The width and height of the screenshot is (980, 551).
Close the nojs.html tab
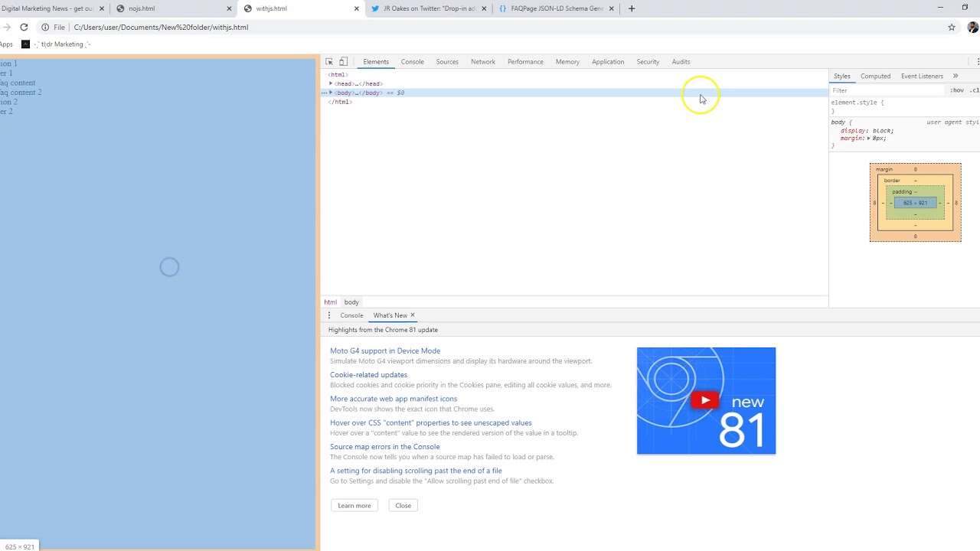pyautogui.click(x=229, y=8)
